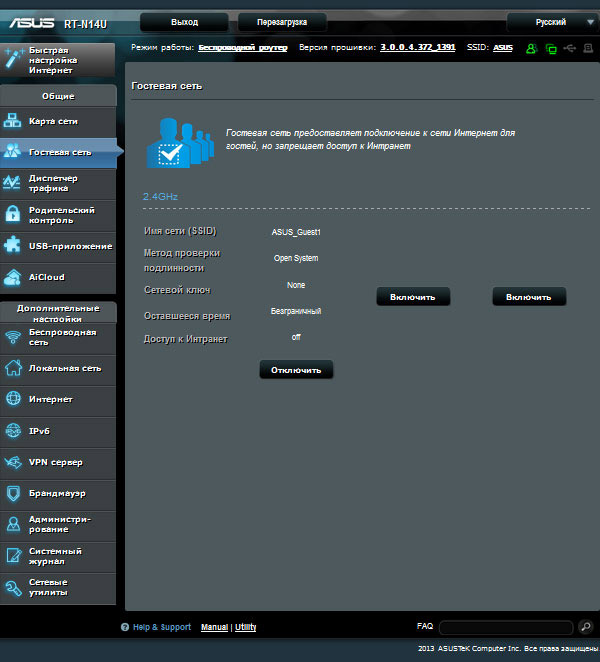Screen dimensions: 600x662
Task: Go to Брандмауэр settings
Action: tap(58, 493)
